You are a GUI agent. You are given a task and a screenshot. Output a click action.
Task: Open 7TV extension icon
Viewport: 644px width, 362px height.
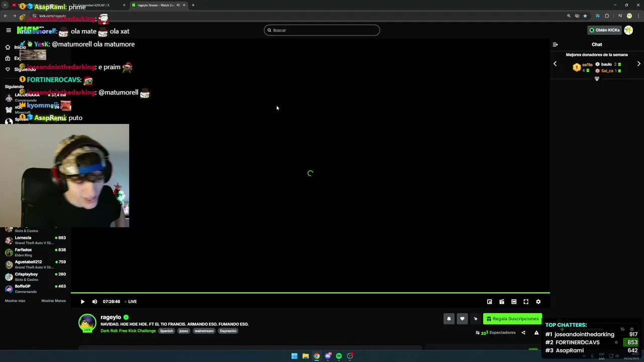pos(597,16)
